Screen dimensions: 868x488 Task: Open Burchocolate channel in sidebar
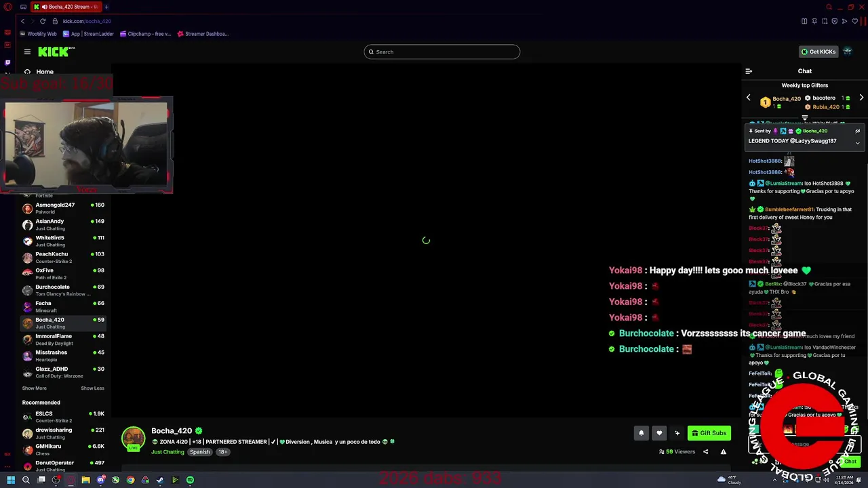click(63, 290)
